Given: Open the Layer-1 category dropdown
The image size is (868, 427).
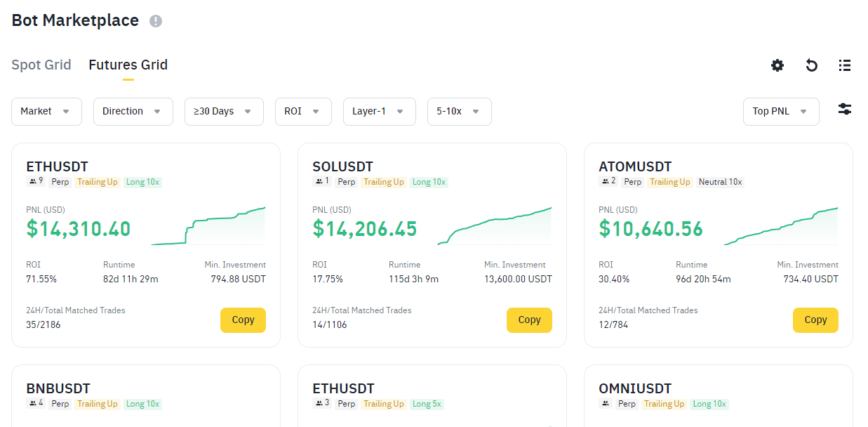Looking at the screenshot, I should coord(379,112).
